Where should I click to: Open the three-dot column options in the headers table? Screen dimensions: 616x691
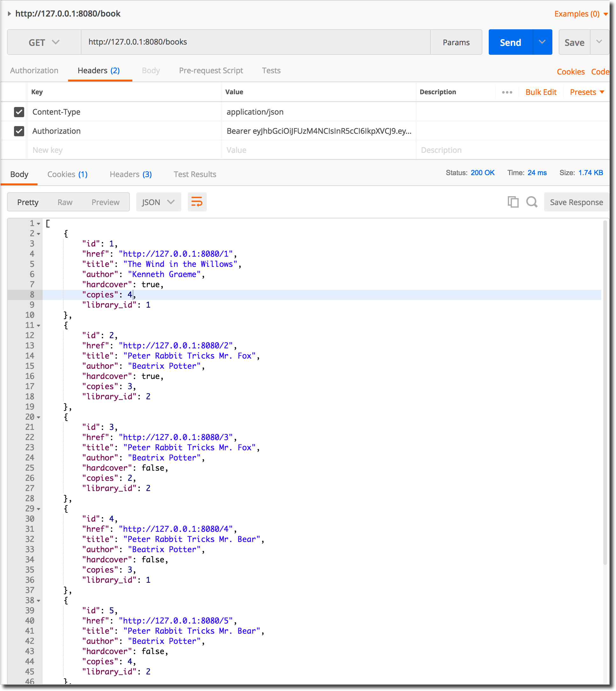(507, 92)
